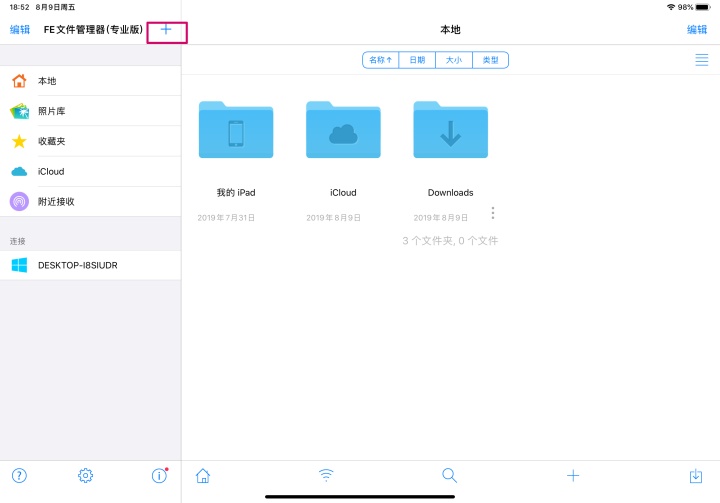Tap the 我的 iPad folder name label
This screenshot has height=503, width=720.
tap(236, 192)
